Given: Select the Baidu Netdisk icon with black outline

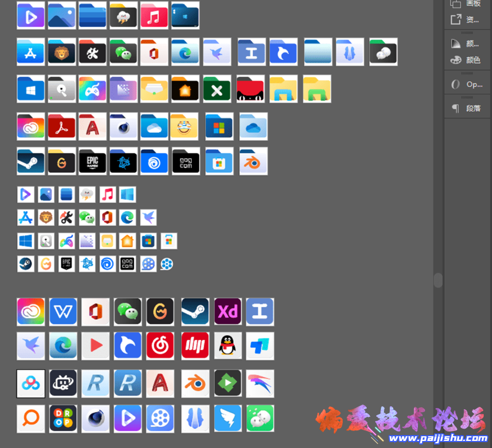Looking at the screenshot, I should (x=31, y=383).
